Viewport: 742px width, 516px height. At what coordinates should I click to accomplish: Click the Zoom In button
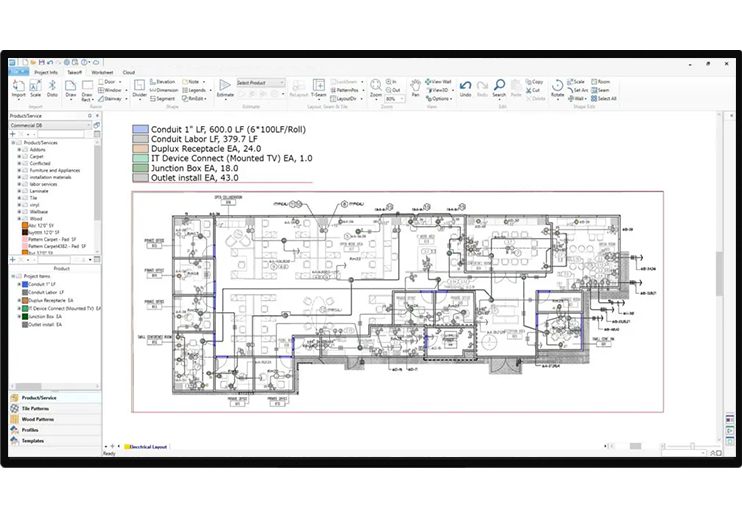pos(392,81)
